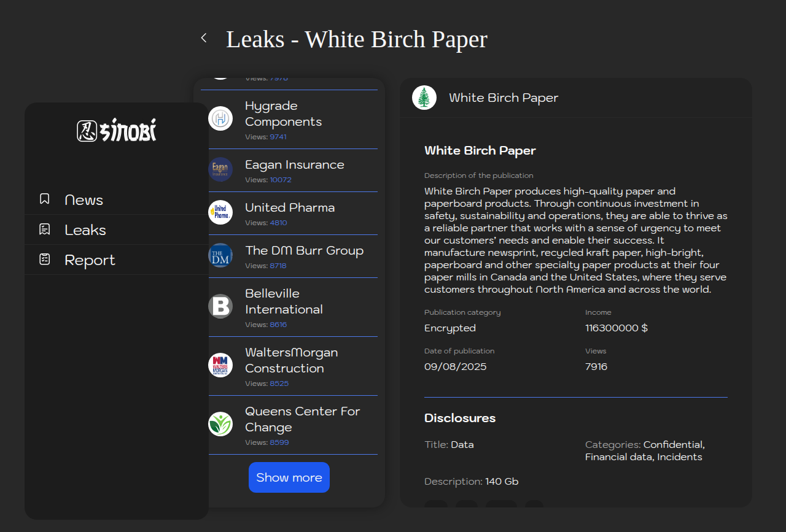Click the 8718 views count under DM Burr
Viewport: 786px width, 532px height.
pyautogui.click(x=278, y=266)
